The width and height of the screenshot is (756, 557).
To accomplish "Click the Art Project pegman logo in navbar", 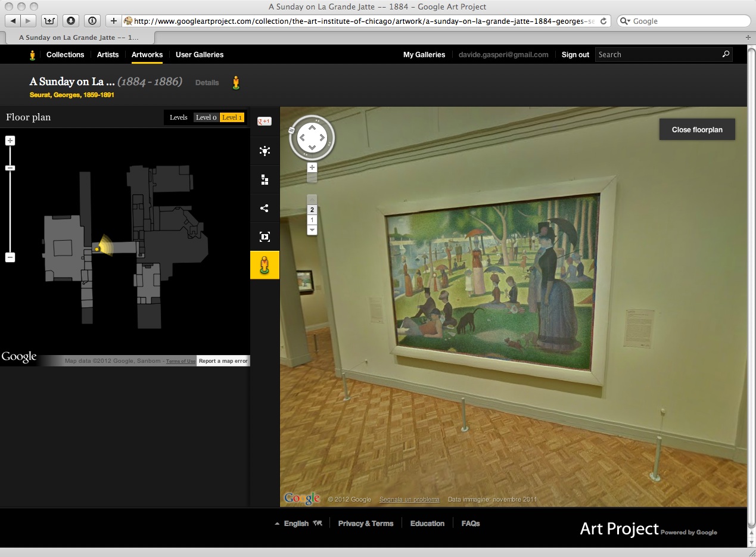I will pyautogui.click(x=33, y=55).
